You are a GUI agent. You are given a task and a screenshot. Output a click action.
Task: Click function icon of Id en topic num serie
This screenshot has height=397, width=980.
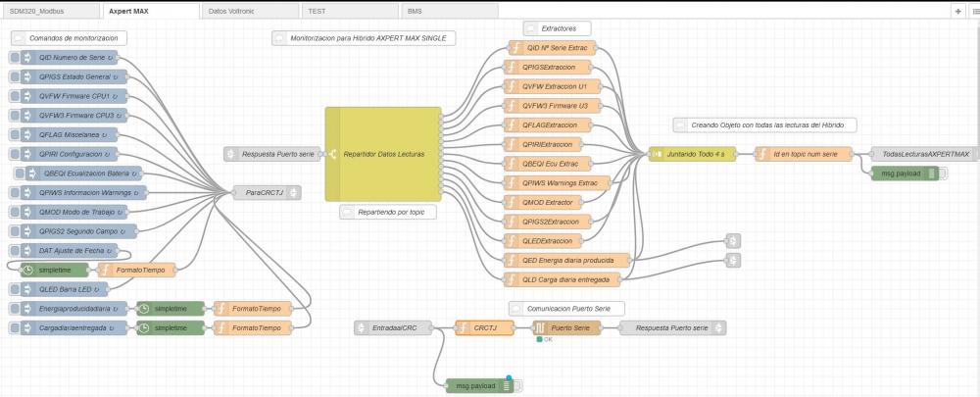coord(761,154)
